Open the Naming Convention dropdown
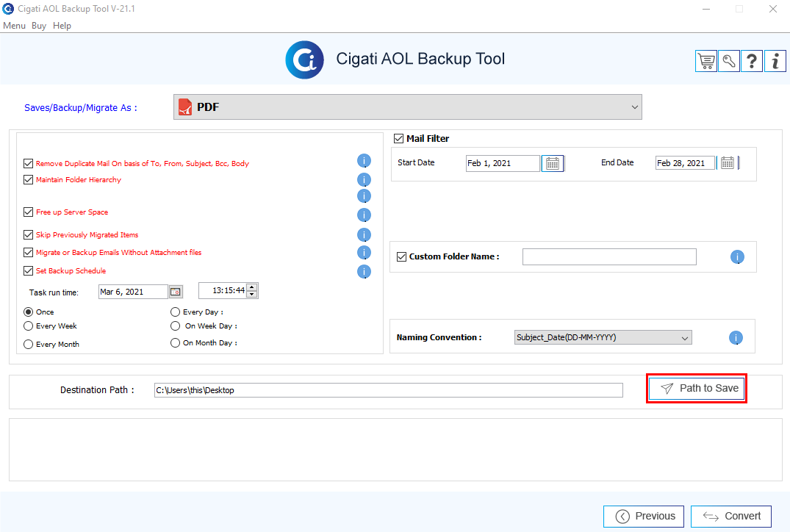Screen dimensions: 790x532 click(x=603, y=337)
